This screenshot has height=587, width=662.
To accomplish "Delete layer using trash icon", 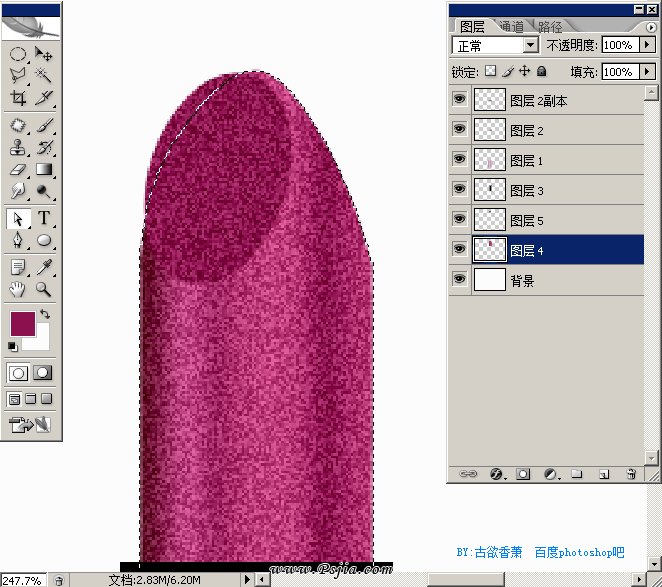I will 628,473.
